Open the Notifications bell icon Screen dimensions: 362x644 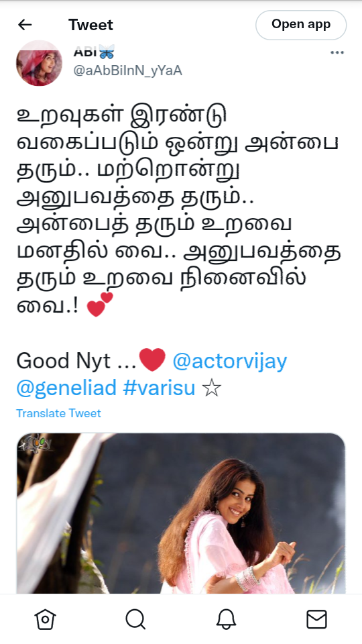[x=226, y=619]
